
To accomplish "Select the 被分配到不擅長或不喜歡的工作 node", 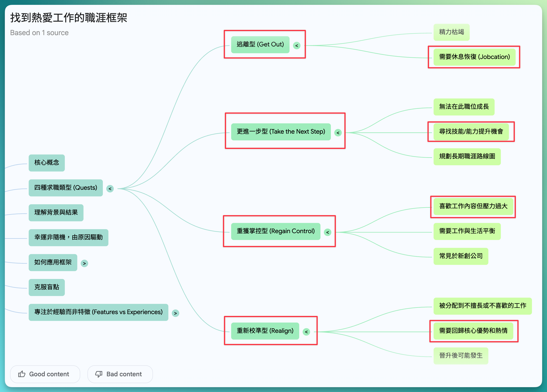I will pyautogui.click(x=482, y=306).
